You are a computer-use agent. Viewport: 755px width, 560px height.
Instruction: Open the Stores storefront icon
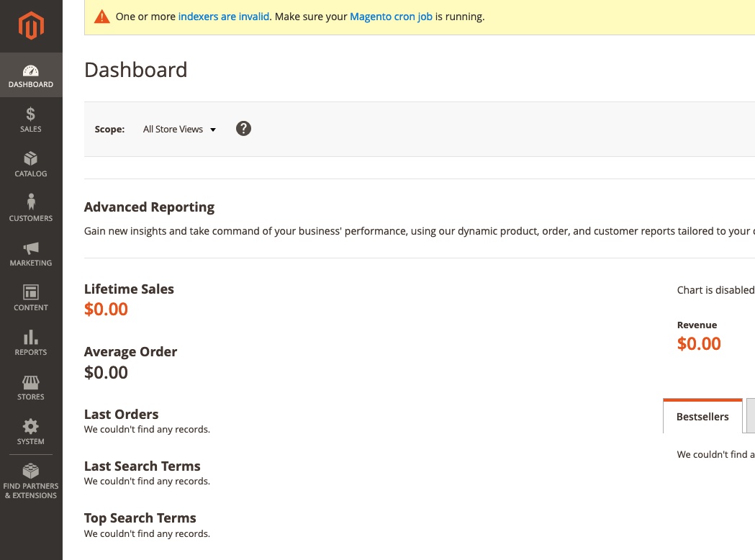pyautogui.click(x=30, y=387)
